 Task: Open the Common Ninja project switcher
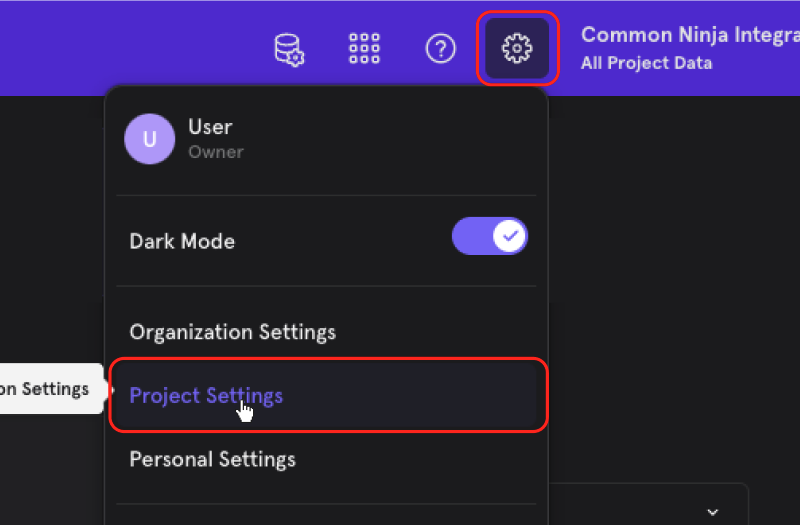[690, 35]
